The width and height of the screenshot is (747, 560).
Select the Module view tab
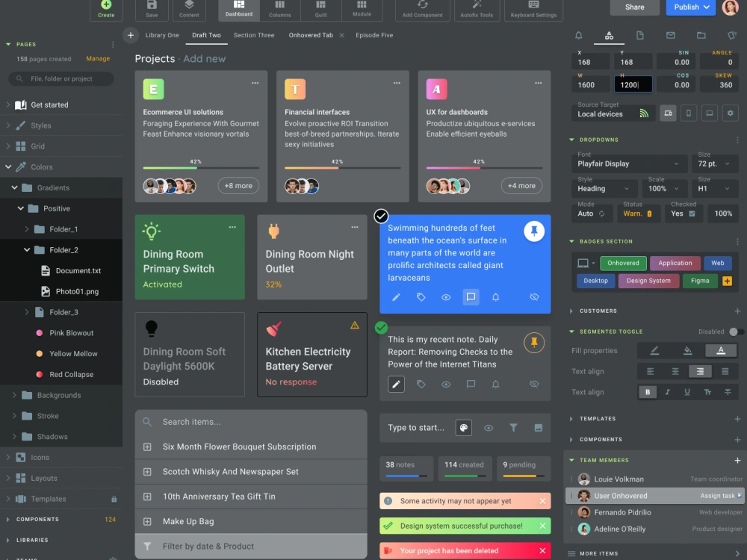(362, 10)
